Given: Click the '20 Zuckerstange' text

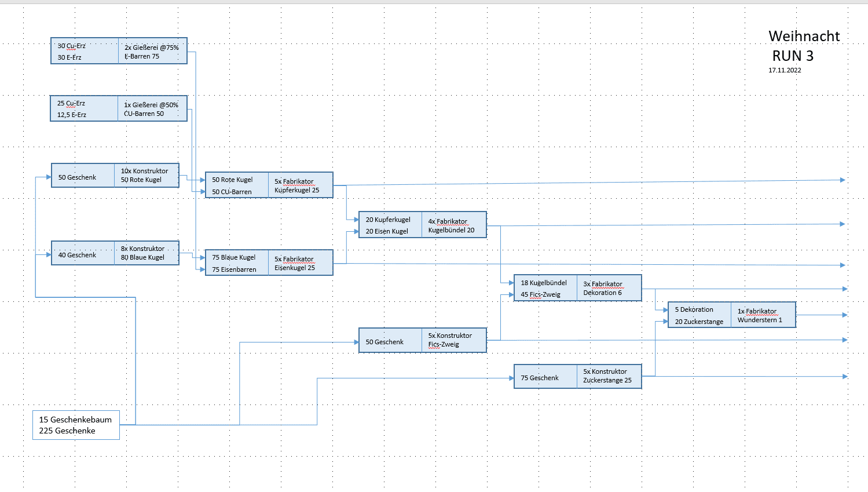Looking at the screenshot, I should point(699,322).
